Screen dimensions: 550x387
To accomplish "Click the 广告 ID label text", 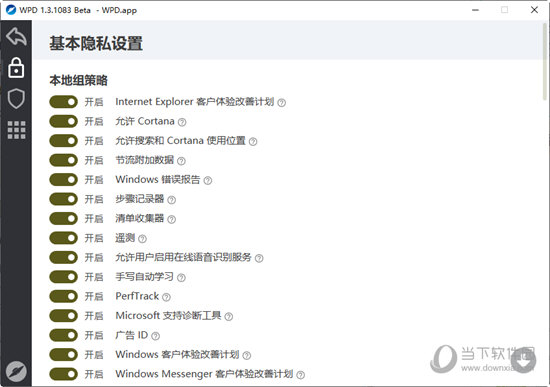I will click(132, 335).
